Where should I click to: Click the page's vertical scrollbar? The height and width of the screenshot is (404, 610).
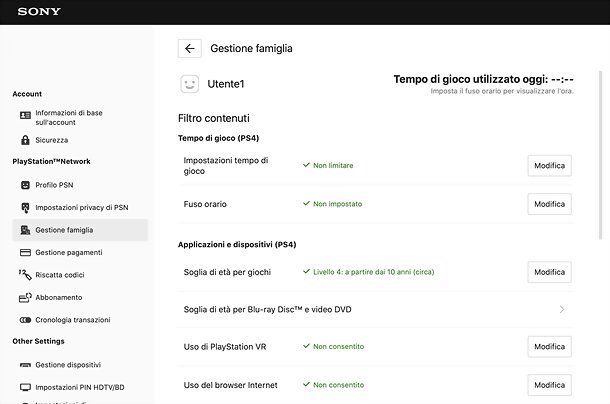pyautogui.click(x=600, y=155)
